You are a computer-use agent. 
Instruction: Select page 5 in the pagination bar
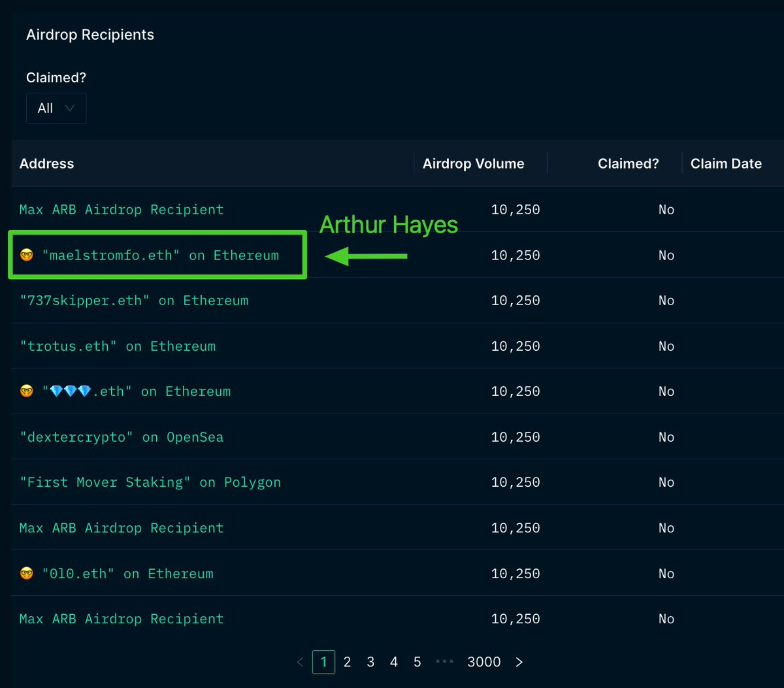417,662
